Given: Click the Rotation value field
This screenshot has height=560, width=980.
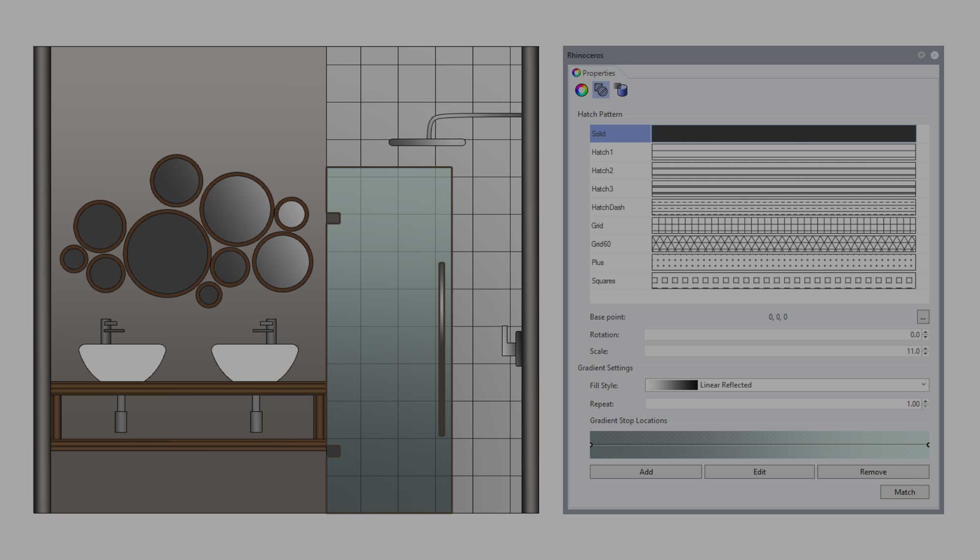Looking at the screenshot, I should tap(783, 335).
